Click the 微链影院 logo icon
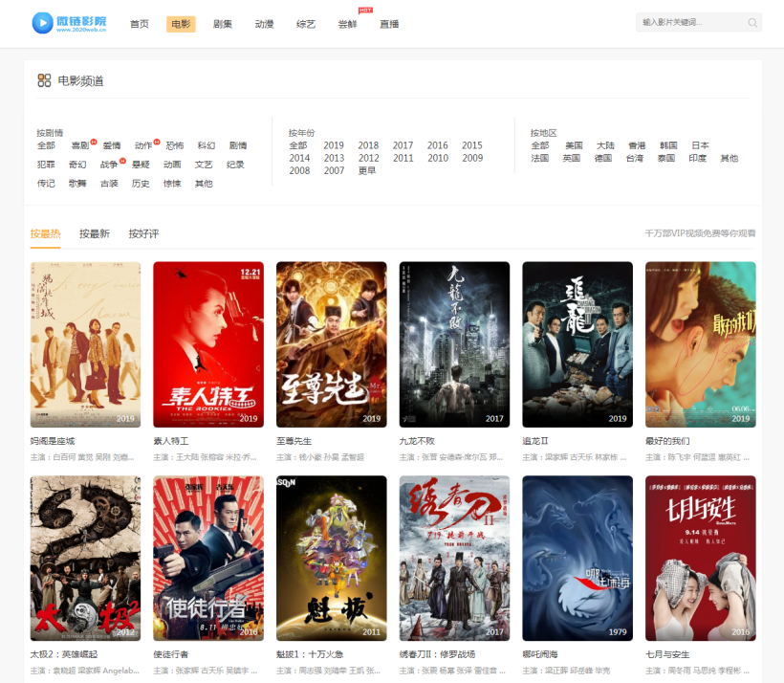This screenshot has width=784, height=683. (42, 23)
